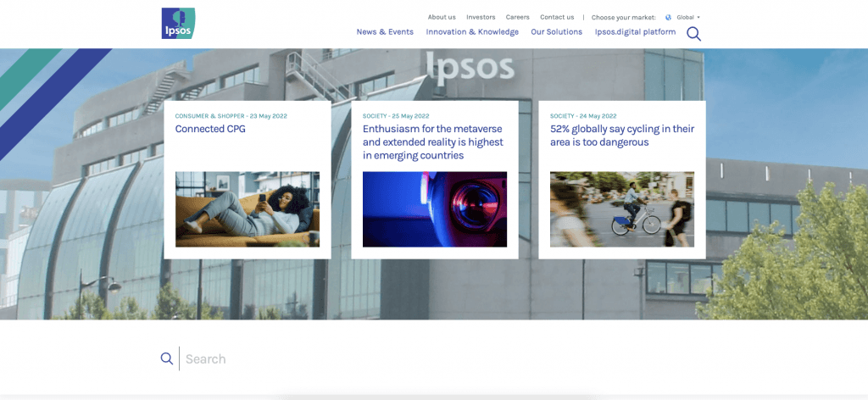Screen dimensions: 868x400
Task: Visit the Investors page
Action: 481,17
